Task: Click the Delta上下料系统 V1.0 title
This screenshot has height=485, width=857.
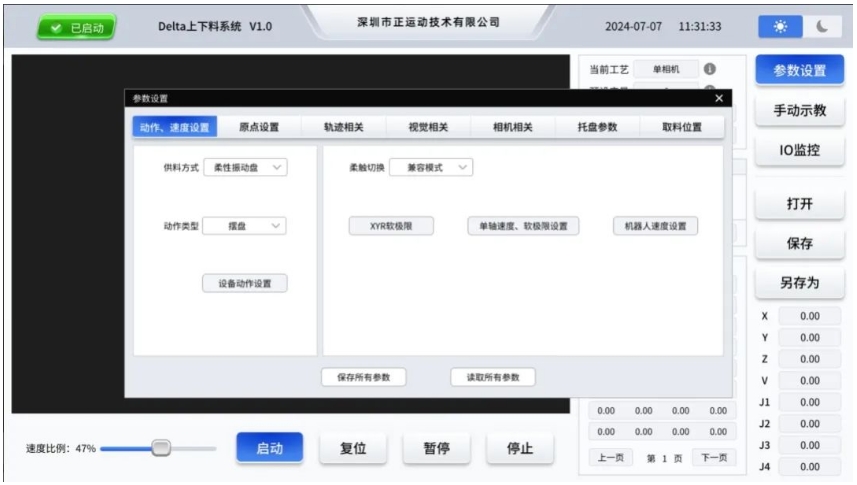Action: [215, 26]
